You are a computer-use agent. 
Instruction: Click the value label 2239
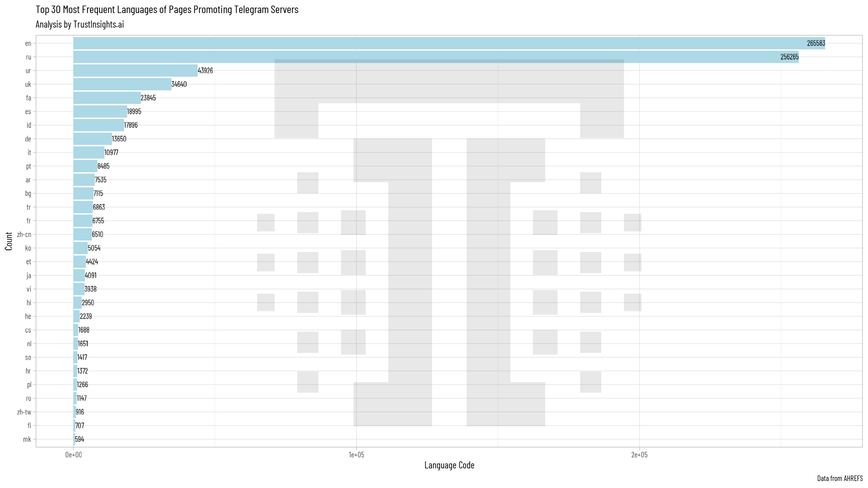[86, 316]
